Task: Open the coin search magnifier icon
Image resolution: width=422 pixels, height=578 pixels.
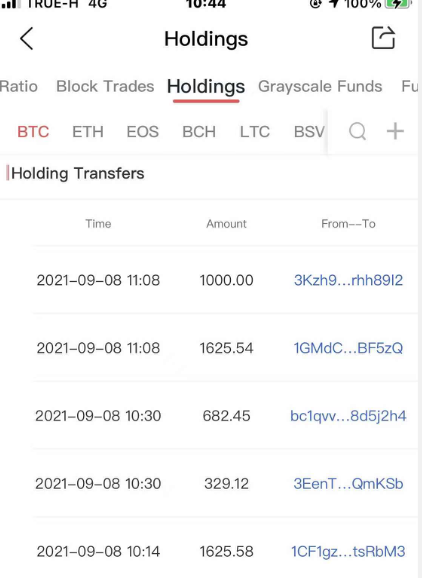Action: pyautogui.click(x=358, y=131)
